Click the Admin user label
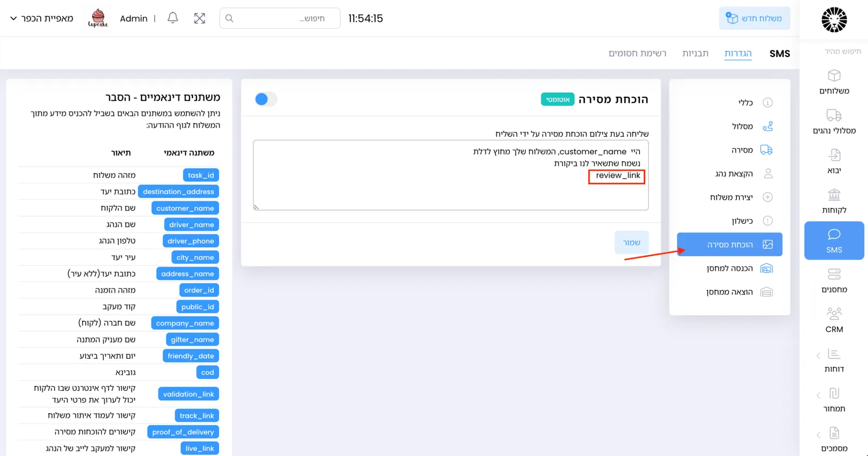Image resolution: width=868 pixels, height=456 pixels. [133, 18]
